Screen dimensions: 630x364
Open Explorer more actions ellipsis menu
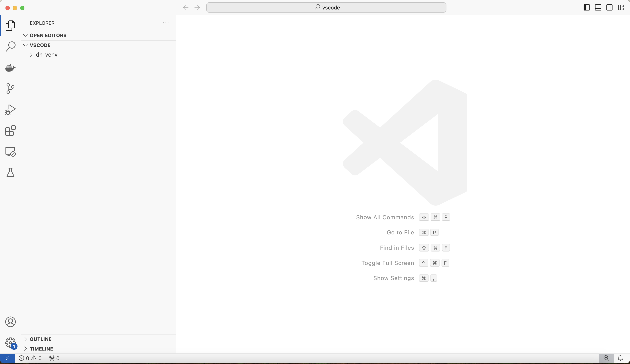pyautogui.click(x=166, y=23)
